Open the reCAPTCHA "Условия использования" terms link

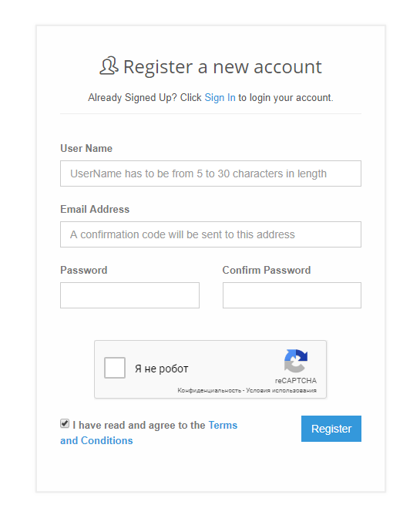coord(281,390)
